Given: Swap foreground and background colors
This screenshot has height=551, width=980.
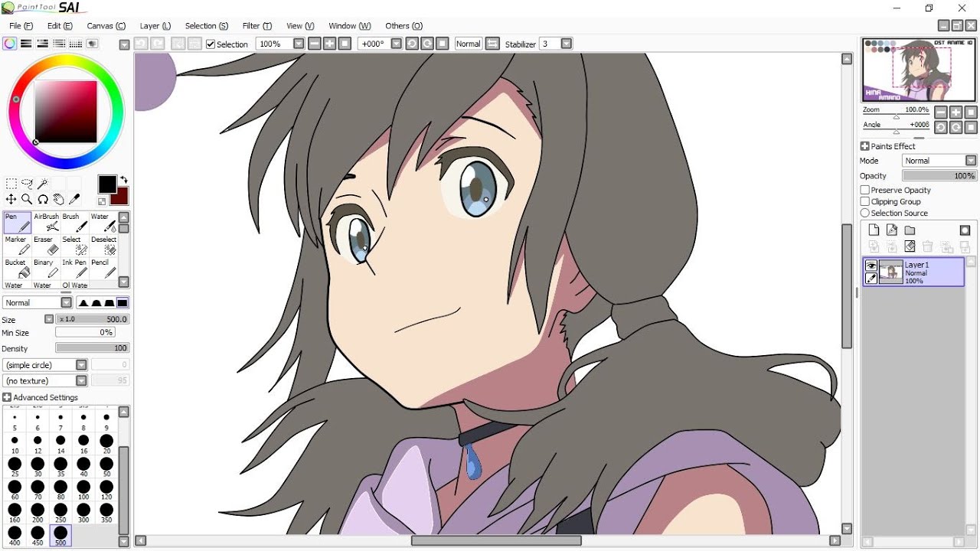Looking at the screenshot, I should pyautogui.click(x=124, y=181).
